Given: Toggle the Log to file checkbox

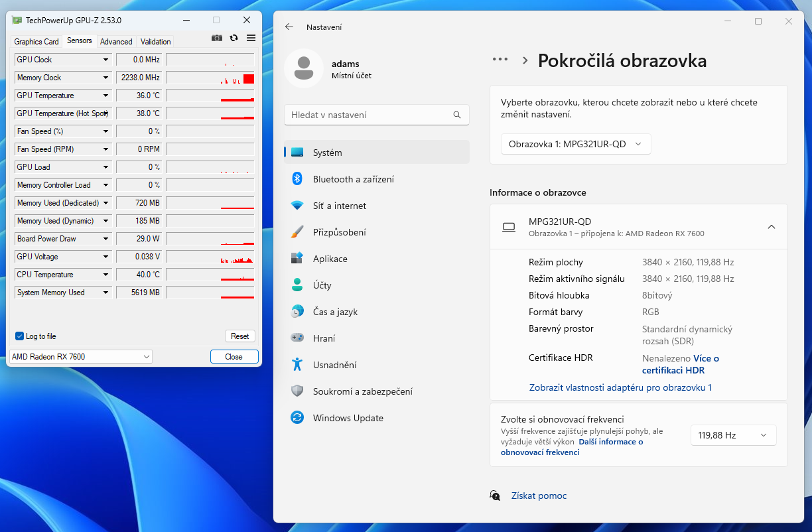Looking at the screenshot, I should point(19,336).
